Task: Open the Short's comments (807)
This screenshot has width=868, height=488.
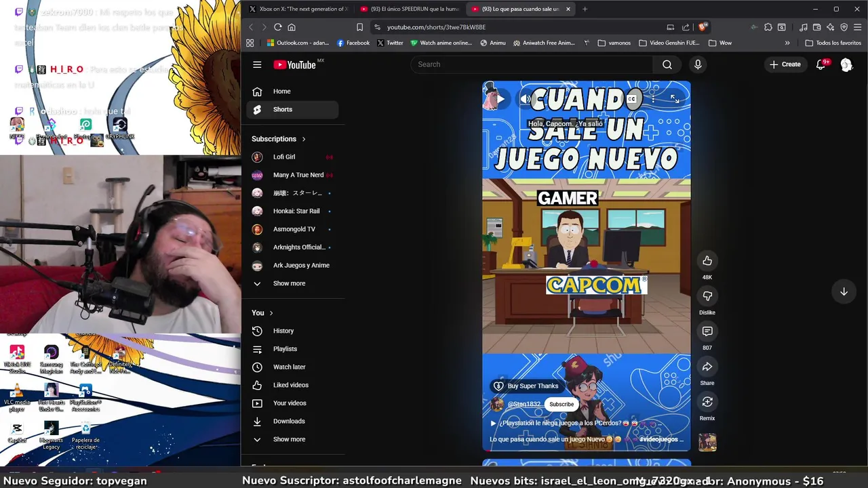Action: 707,331
